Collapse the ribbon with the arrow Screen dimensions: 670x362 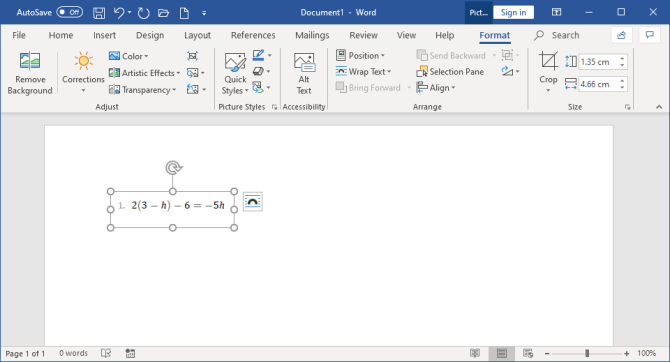659,107
